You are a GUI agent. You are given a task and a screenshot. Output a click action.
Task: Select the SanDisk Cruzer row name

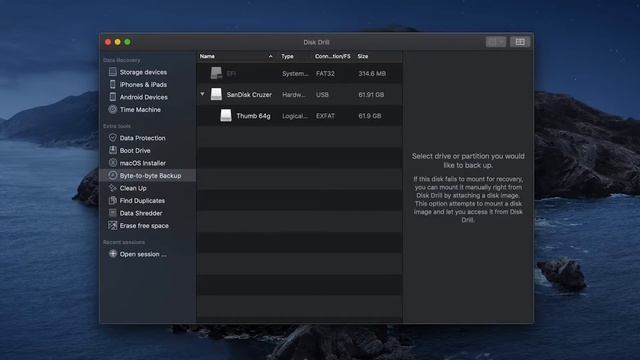(249, 95)
